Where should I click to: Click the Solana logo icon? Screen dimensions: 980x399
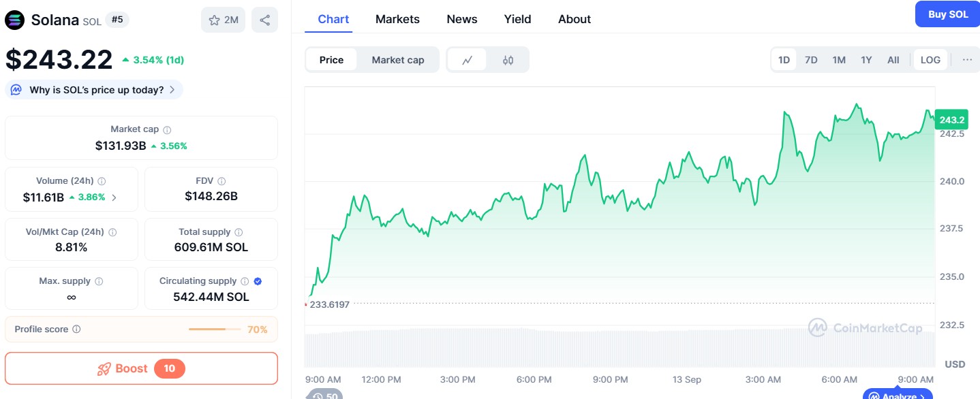point(14,20)
